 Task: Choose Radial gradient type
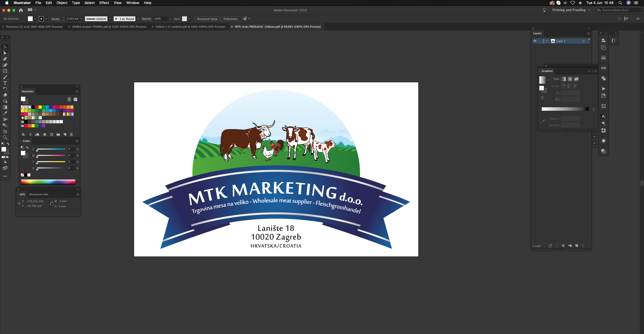point(570,79)
